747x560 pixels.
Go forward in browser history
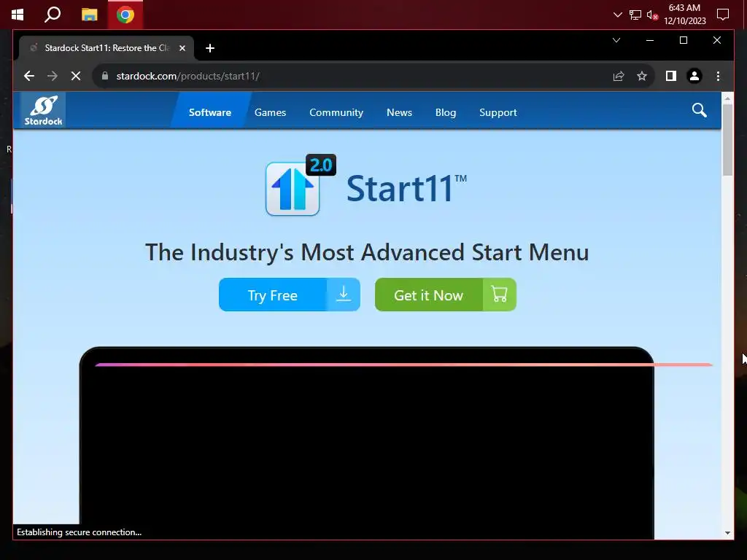[x=53, y=76]
